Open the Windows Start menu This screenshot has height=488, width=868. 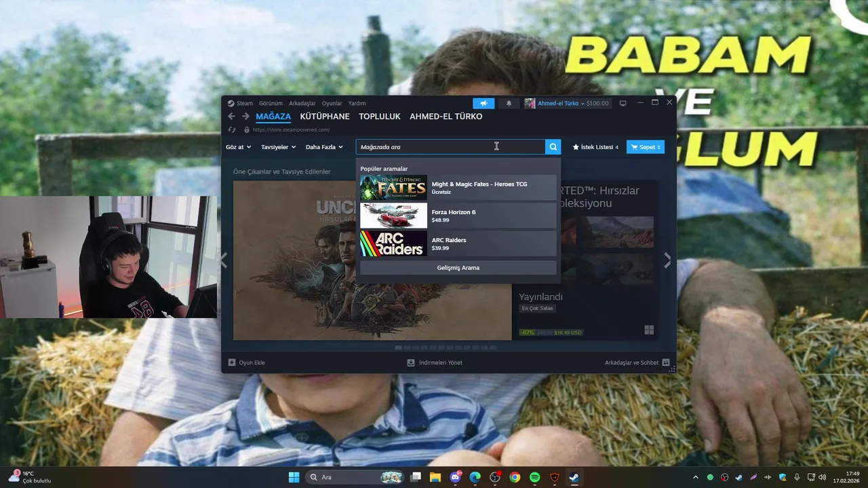coord(294,477)
